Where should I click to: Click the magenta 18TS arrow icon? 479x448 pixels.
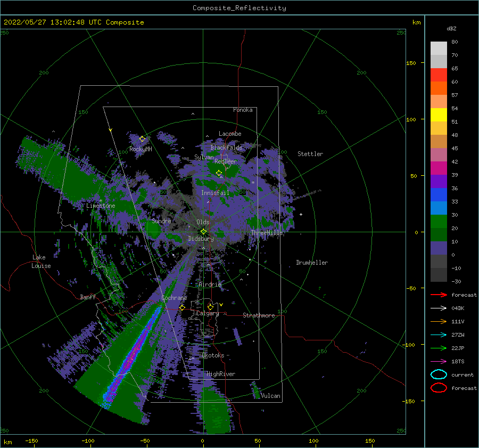[439, 362]
